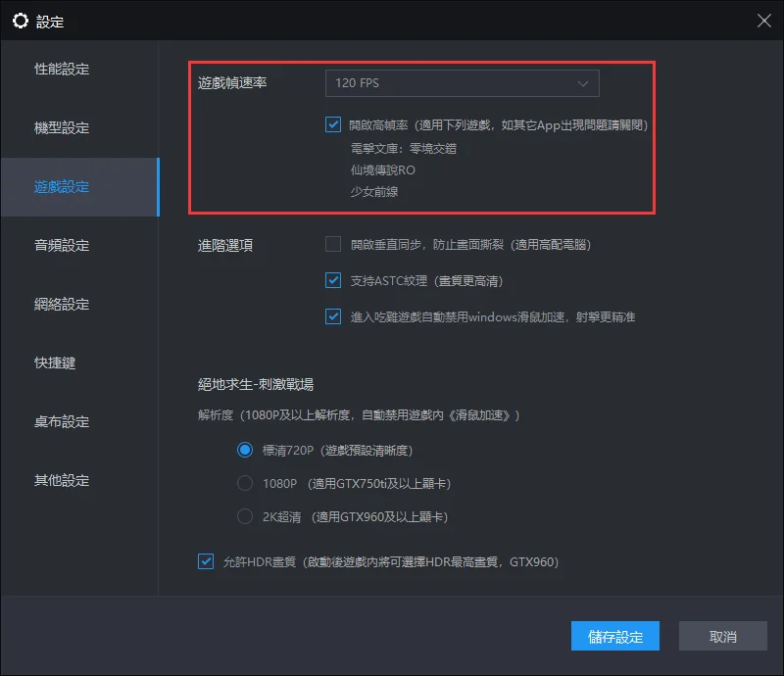This screenshot has height=676, width=784.
Task: Click the 電擊文庫：零境交錯 game name
Action: (404, 149)
